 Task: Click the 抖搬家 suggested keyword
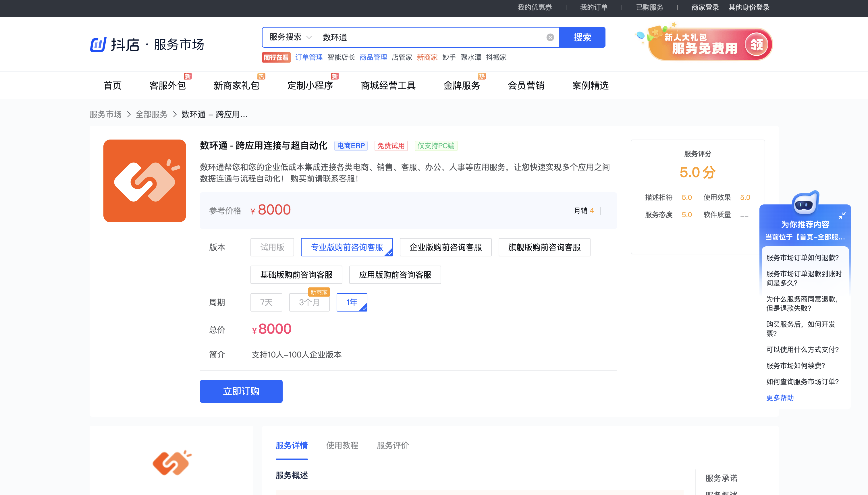[x=496, y=57]
